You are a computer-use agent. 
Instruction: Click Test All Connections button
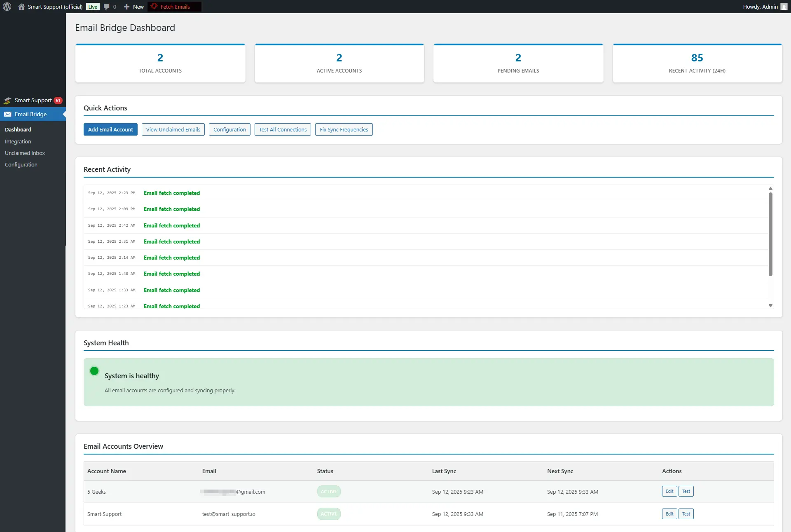283,129
